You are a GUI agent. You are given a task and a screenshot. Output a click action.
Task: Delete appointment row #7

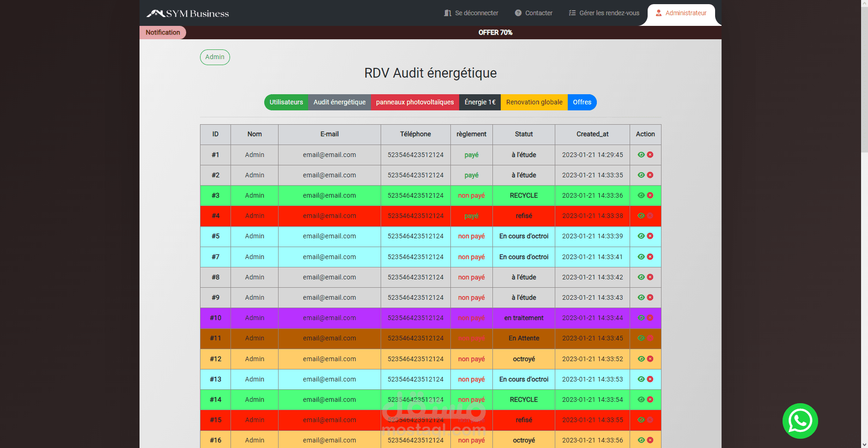point(650,257)
